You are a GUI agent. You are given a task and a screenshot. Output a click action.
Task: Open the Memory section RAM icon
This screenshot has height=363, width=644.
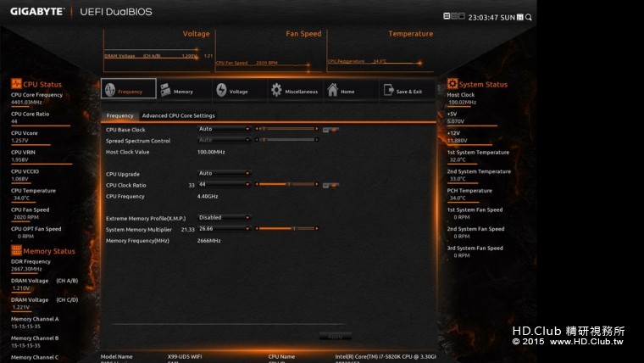pyautogui.click(x=165, y=90)
